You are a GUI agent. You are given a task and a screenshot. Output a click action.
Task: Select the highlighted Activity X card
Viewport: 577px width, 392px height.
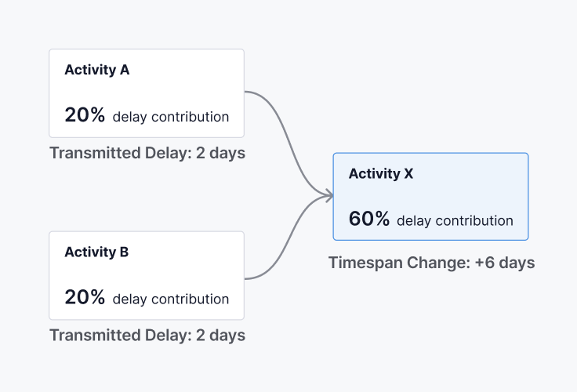[x=430, y=197]
